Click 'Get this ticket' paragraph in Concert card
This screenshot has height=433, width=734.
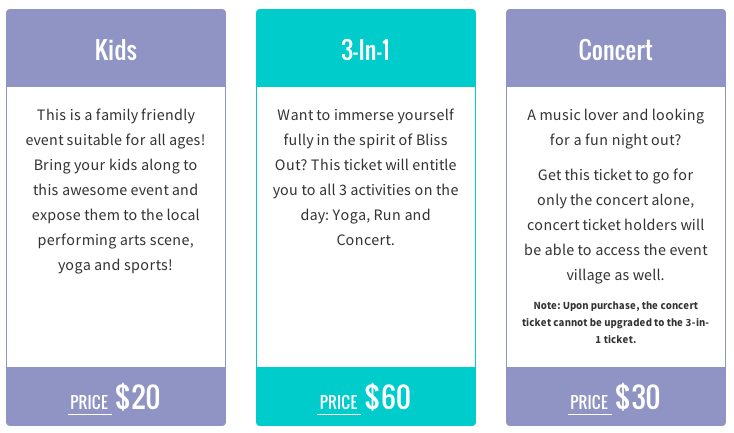pyautogui.click(x=615, y=224)
